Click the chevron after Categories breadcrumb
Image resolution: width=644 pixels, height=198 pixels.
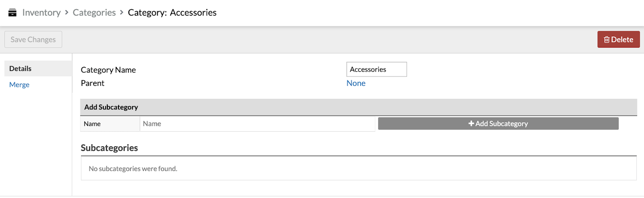pyautogui.click(x=122, y=13)
